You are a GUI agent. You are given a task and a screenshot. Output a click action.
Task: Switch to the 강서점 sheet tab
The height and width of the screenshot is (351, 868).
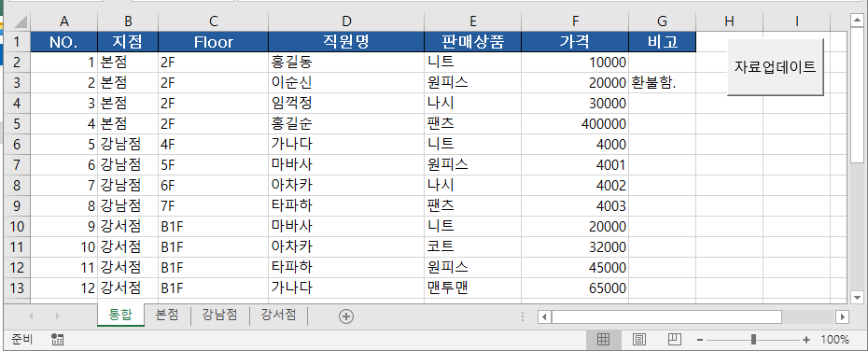click(x=278, y=315)
